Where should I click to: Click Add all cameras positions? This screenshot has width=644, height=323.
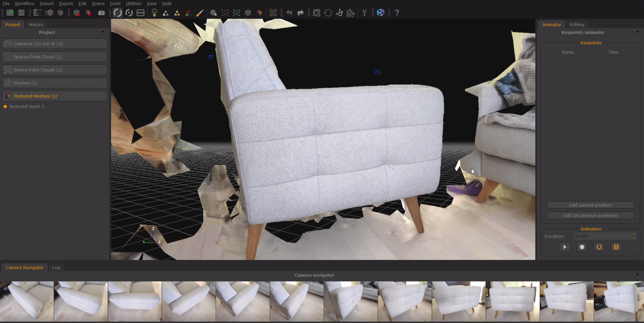[590, 215]
